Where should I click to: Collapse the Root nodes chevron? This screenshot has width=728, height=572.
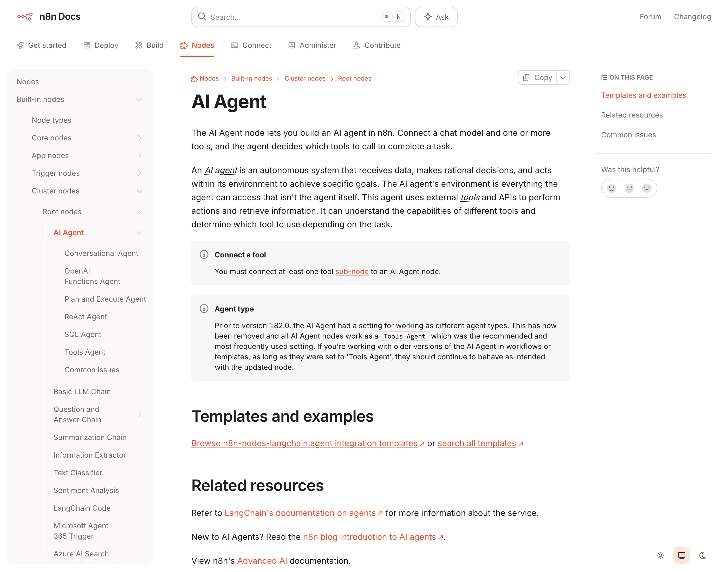140,212
